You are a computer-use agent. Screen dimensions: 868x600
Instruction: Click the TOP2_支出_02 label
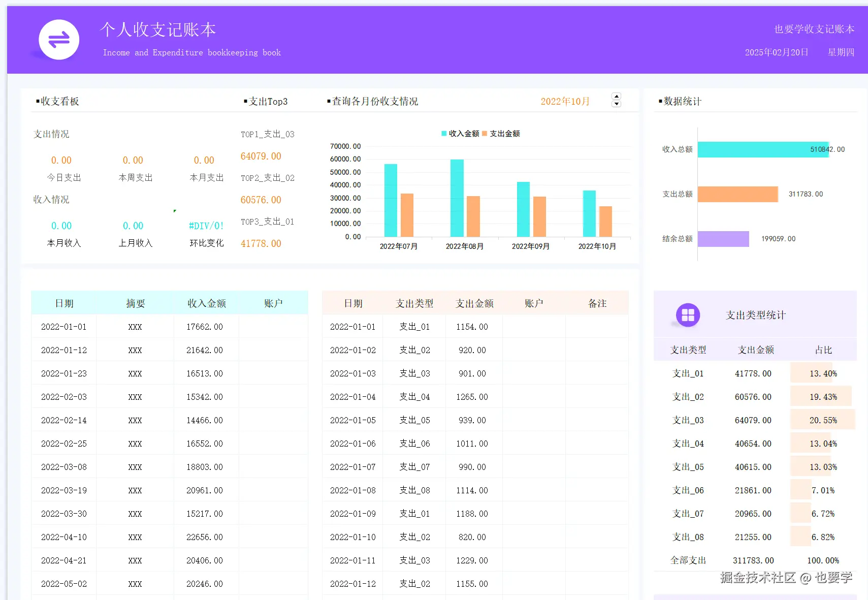pos(268,178)
